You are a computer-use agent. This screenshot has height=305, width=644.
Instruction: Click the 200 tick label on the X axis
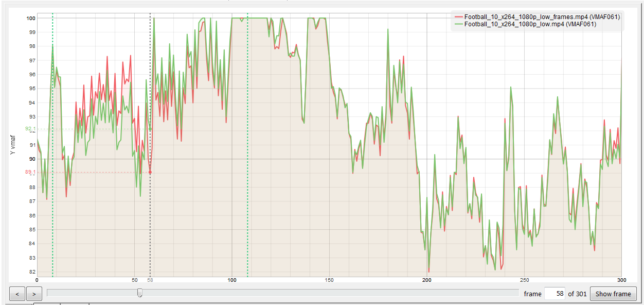[x=426, y=280]
